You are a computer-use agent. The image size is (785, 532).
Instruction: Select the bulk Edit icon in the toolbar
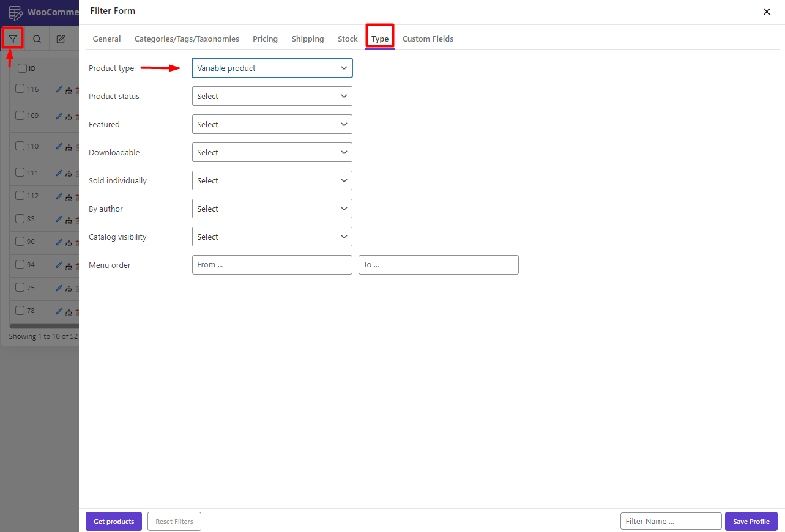pyautogui.click(x=60, y=38)
